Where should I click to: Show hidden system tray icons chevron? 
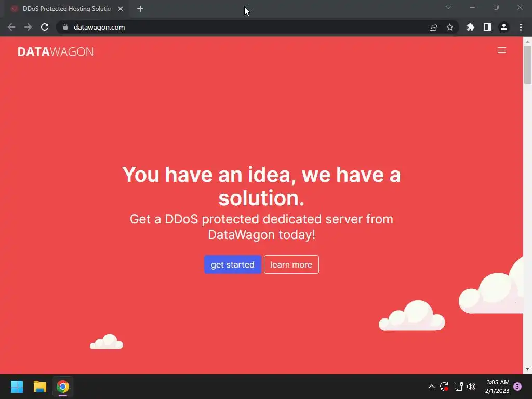pos(432,387)
